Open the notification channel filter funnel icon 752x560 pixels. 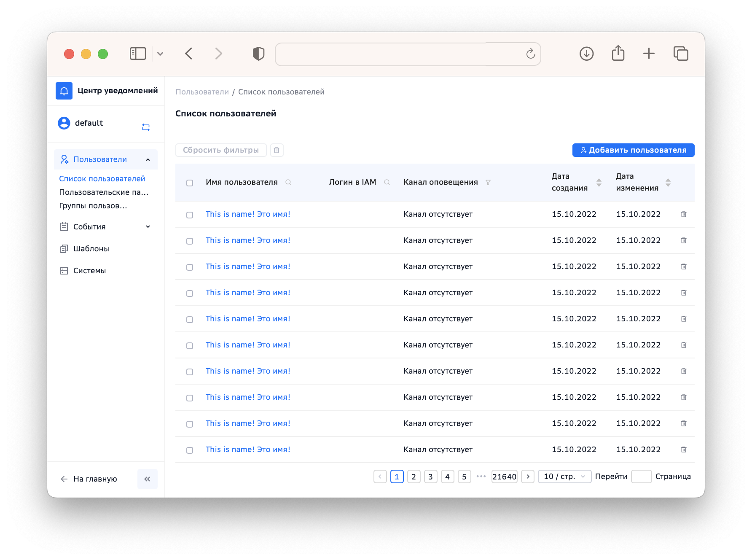pyautogui.click(x=488, y=182)
